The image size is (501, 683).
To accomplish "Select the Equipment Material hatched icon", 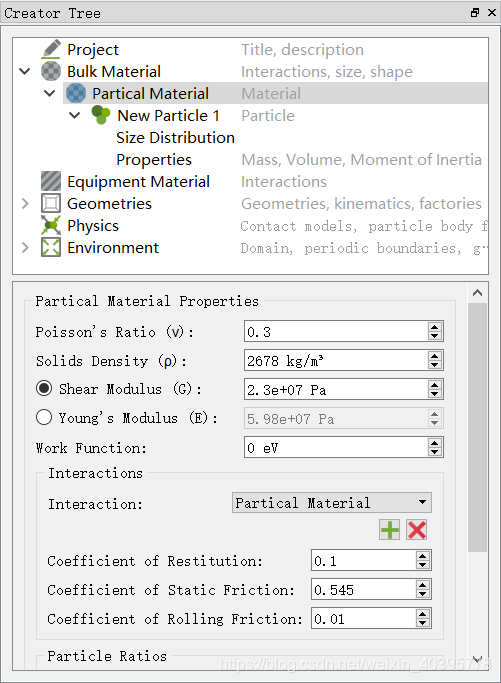I will [x=51, y=181].
